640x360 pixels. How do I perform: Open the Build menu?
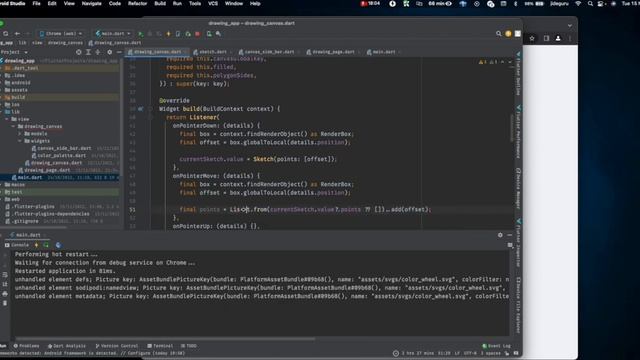[160, 4]
